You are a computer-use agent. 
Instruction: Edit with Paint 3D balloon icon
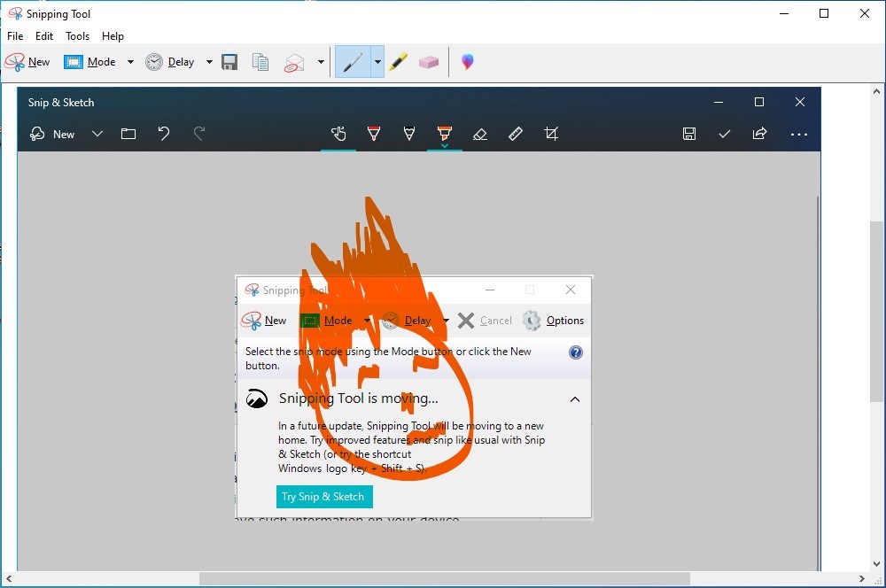pyautogui.click(x=467, y=62)
